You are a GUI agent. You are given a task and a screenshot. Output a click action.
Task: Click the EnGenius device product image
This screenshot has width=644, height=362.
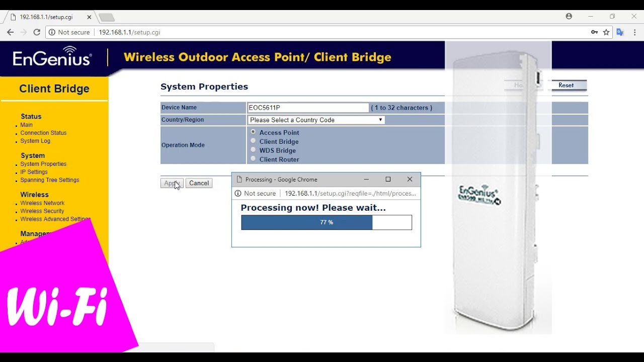click(x=498, y=187)
